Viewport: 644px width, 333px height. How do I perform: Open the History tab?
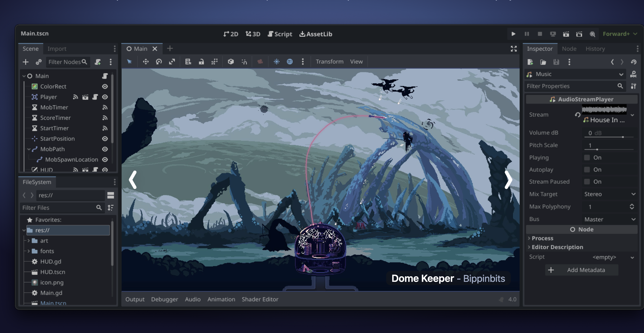[595, 49]
